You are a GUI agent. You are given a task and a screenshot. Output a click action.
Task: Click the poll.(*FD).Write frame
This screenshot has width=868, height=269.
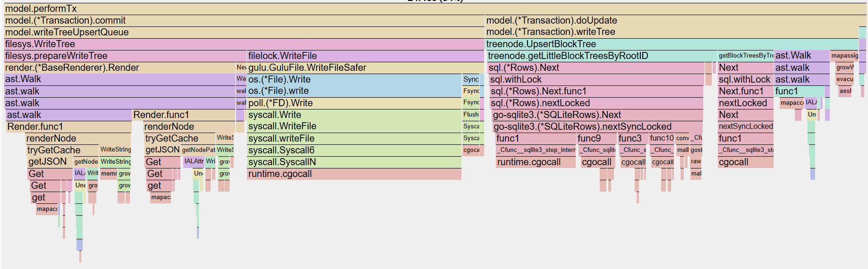click(x=354, y=103)
